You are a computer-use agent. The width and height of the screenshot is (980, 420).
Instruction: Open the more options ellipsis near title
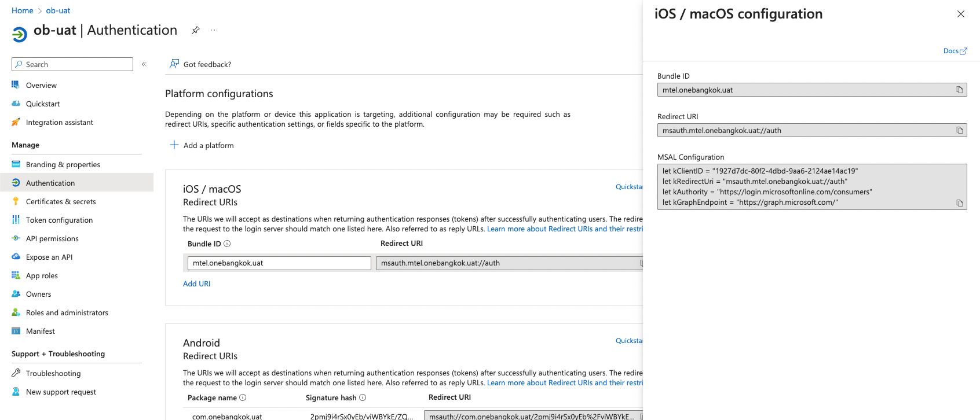click(214, 30)
